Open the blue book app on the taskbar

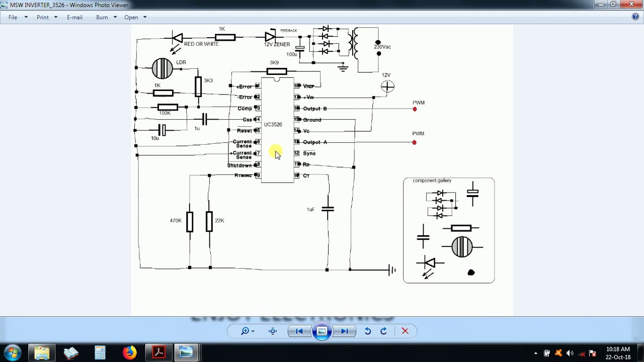(x=71, y=352)
